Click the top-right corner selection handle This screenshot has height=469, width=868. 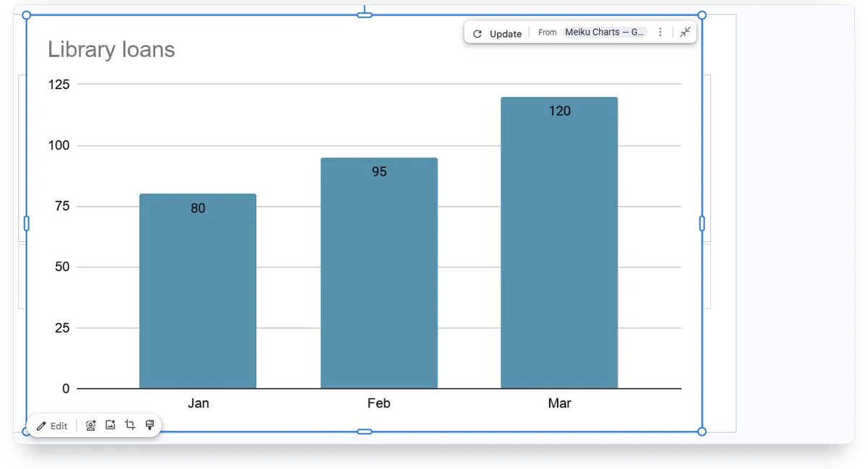click(702, 15)
